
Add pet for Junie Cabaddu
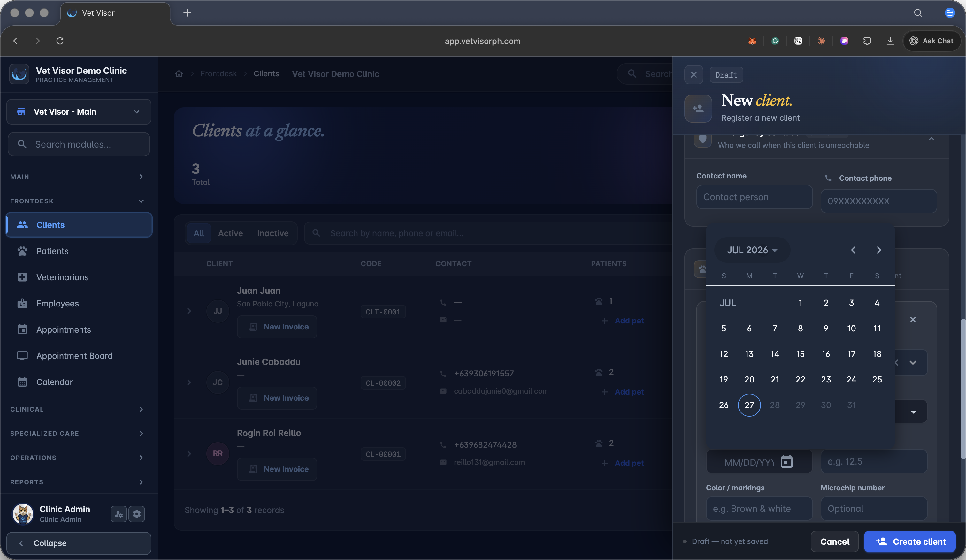(623, 392)
